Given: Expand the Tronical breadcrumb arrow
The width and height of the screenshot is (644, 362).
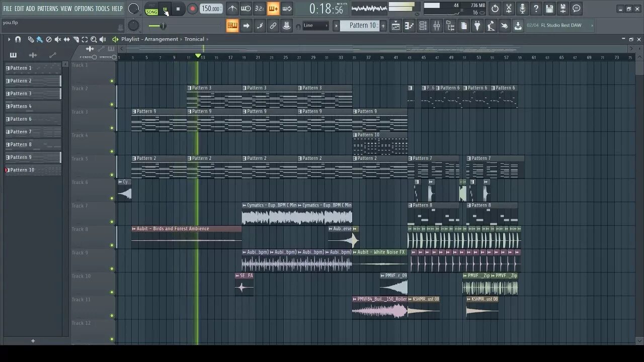Looking at the screenshot, I should 208,39.
